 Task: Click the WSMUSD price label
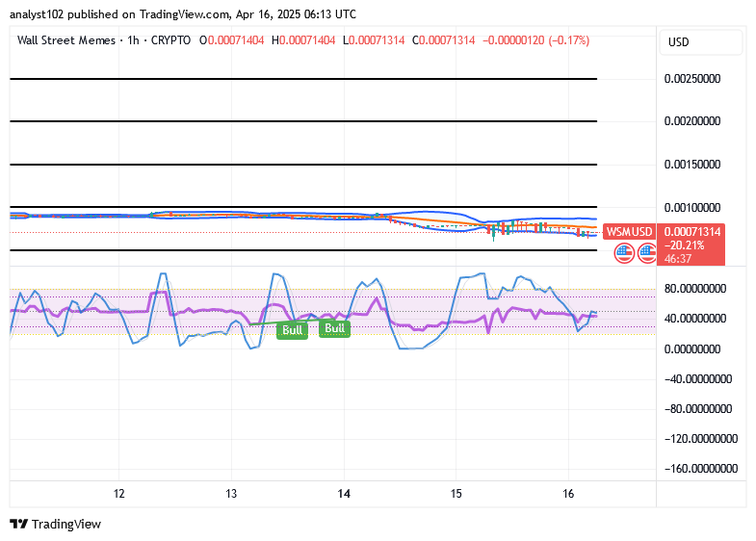tap(629, 232)
